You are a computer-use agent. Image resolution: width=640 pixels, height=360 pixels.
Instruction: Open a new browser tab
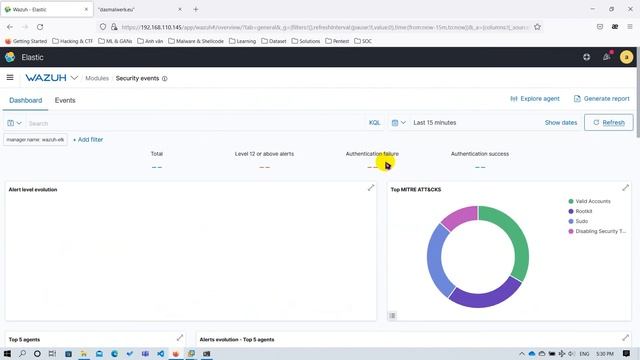196,9
